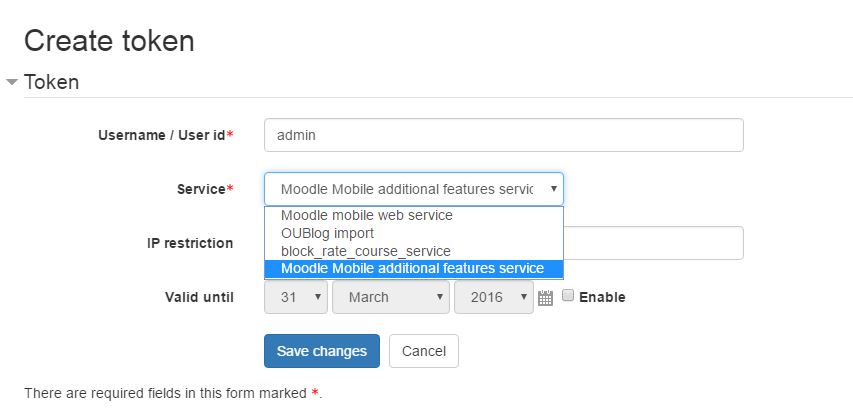This screenshot has height=419, width=853.
Task: Click the IP restriction label
Action: pos(190,243)
